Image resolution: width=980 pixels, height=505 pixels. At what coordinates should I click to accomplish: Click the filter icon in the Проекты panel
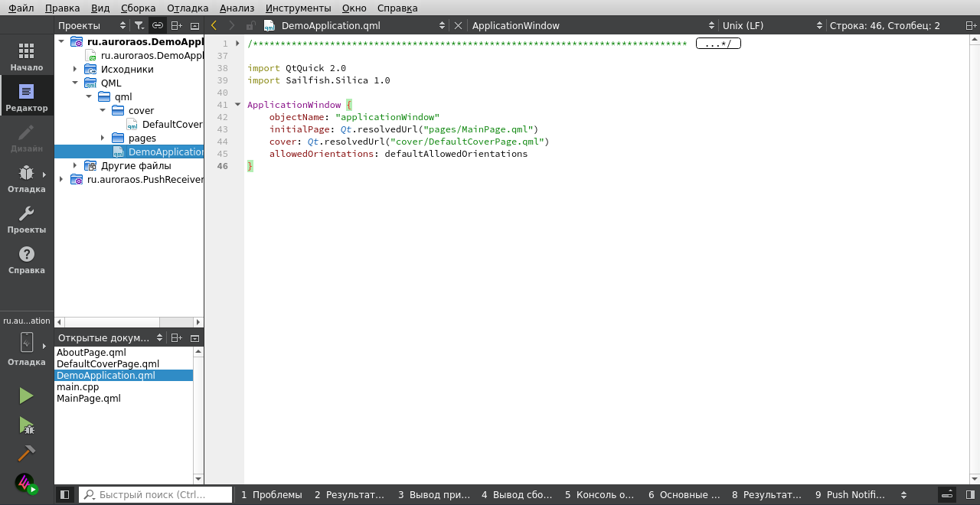pos(139,25)
